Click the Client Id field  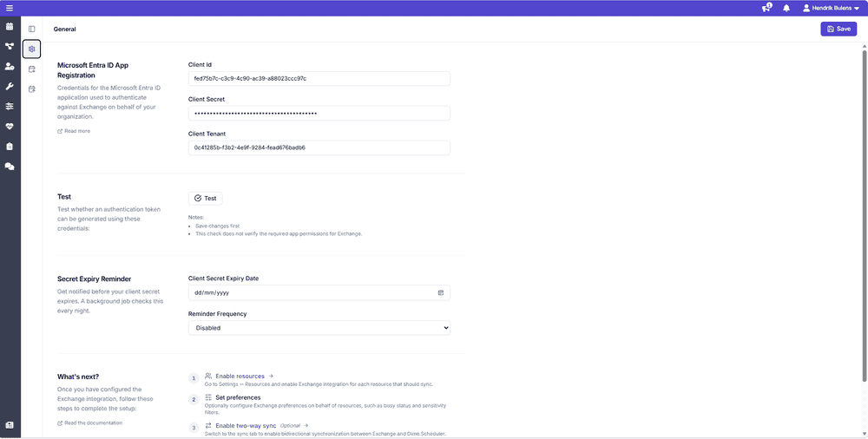click(x=319, y=79)
